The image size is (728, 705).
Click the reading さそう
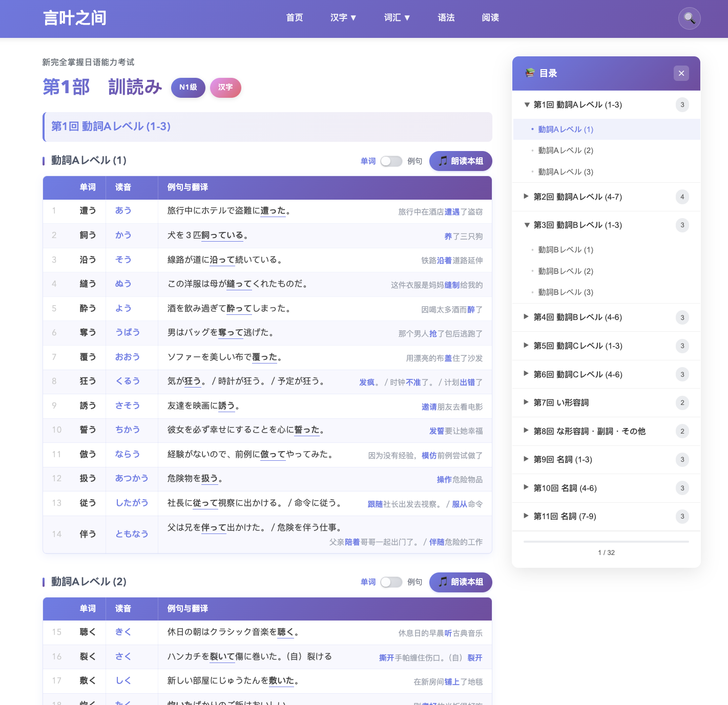click(128, 406)
